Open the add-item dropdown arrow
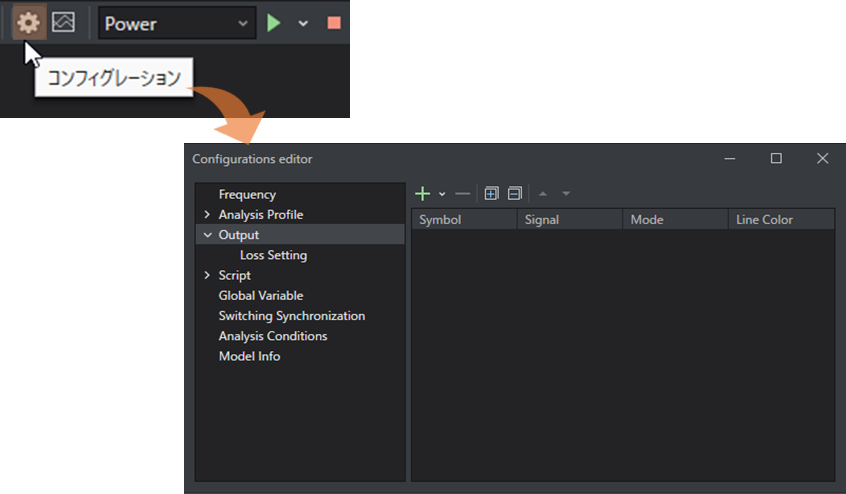This screenshot has height=494, width=846. [x=442, y=194]
